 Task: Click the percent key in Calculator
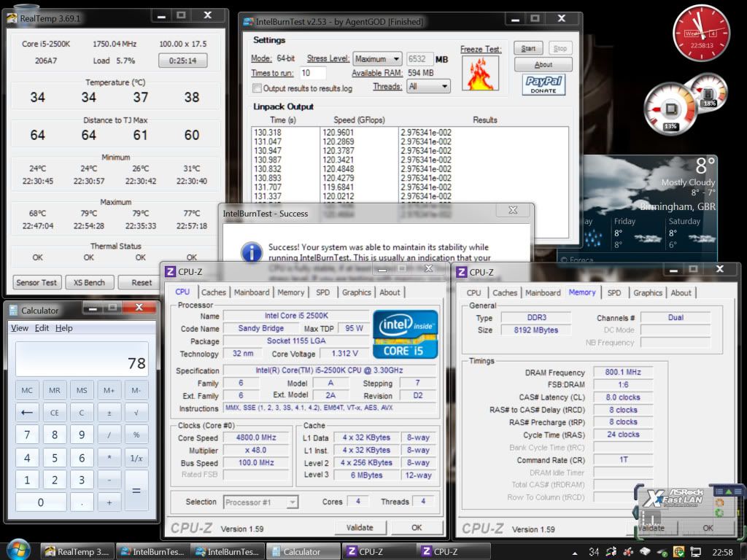pyautogui.click(x=136, y=435)
